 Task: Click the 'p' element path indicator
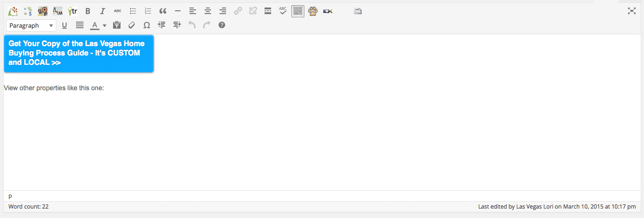pos(10,196)
